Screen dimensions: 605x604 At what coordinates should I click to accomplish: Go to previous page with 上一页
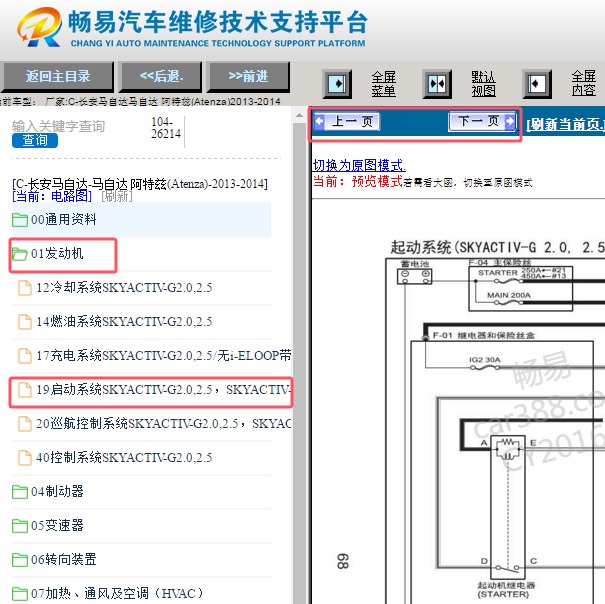(x=347, y=122)
